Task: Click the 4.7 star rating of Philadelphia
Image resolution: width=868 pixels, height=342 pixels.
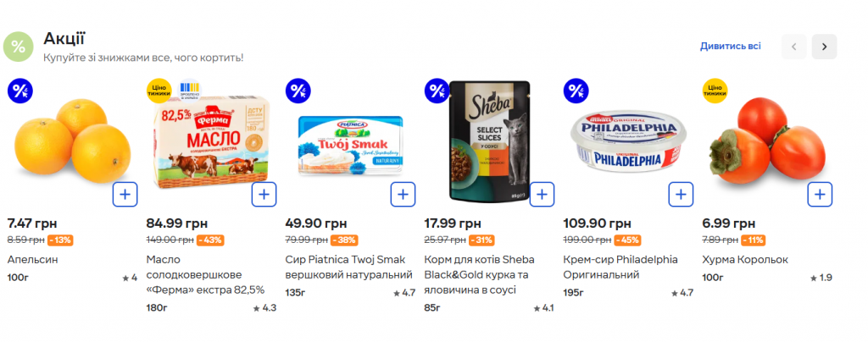Action: click(682, 293)
